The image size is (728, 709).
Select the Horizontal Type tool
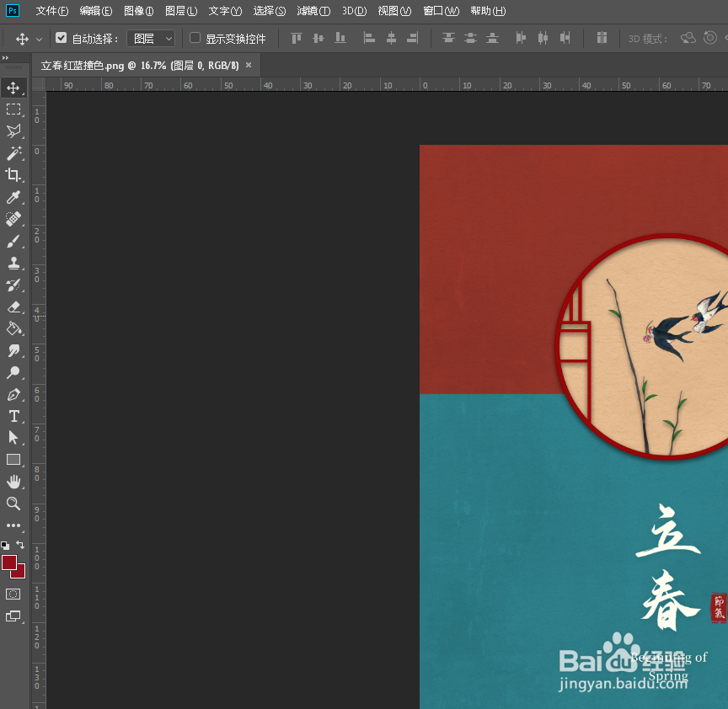13,416
